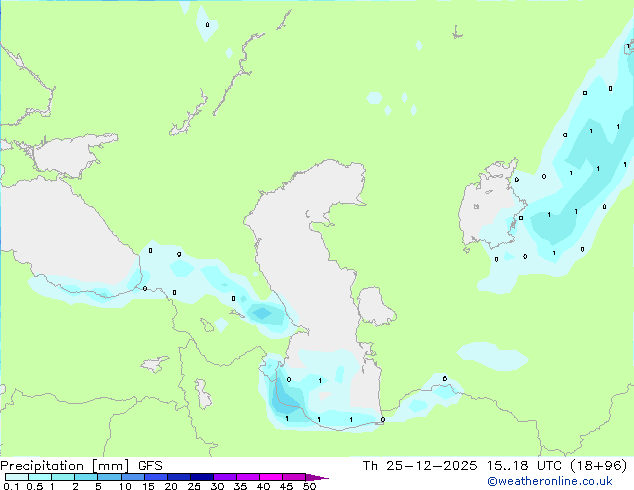The width and height of the screenshot is (634, 490).
Task: Click the '35' legend value
Action: (240, 486)
